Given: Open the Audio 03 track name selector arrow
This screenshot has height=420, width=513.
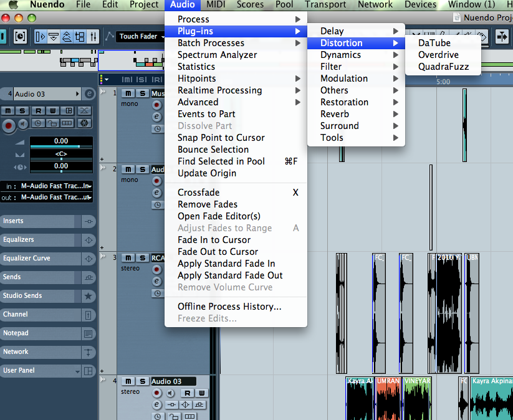Looking at the screenshot, I should (77, 94).
